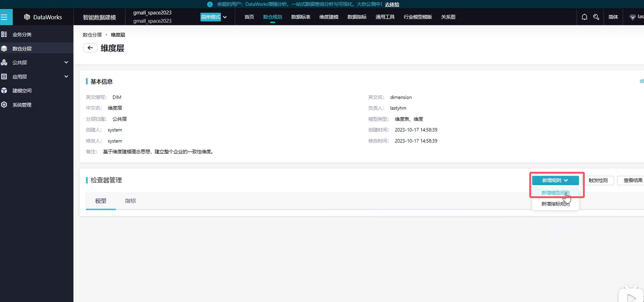Viewport: 644px width, 302px height.
Task: Open the notification bell icon
Action: 584,17
